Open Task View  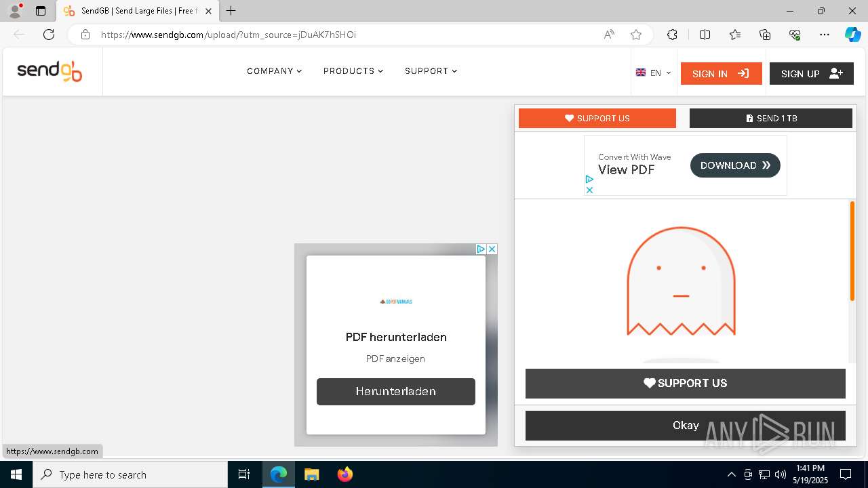tap(244, 474)
